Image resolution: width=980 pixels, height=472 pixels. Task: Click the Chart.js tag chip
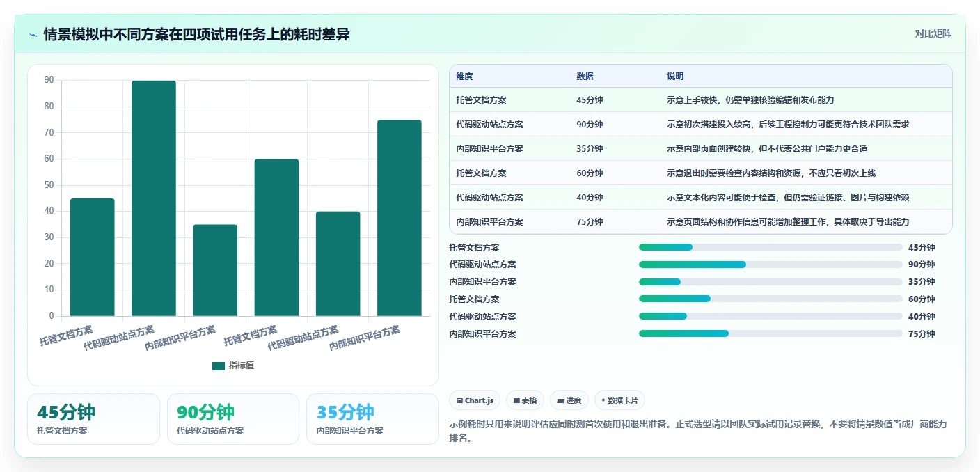tap(475, 400)
